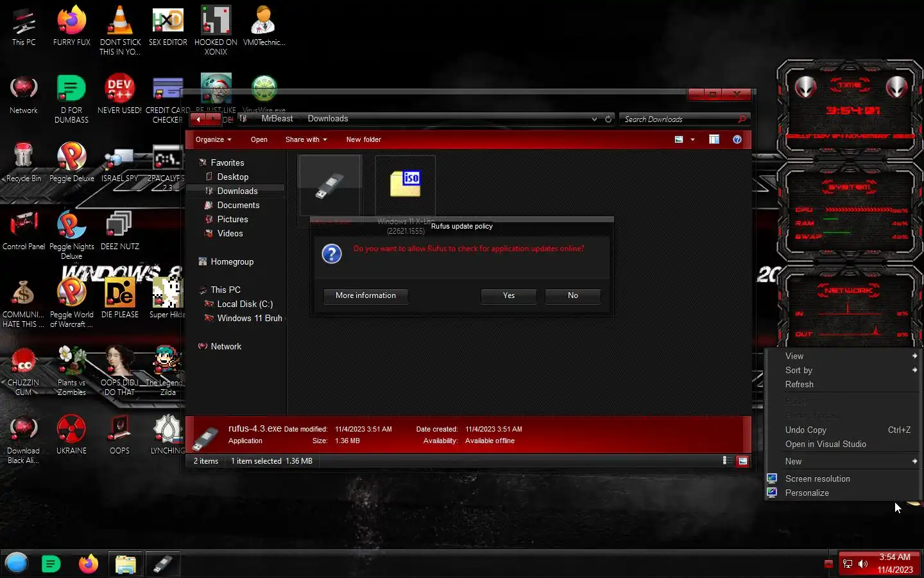Click the Explorer forward arrow
This screenshot has height=578, width=924.
tap(214, 119)
